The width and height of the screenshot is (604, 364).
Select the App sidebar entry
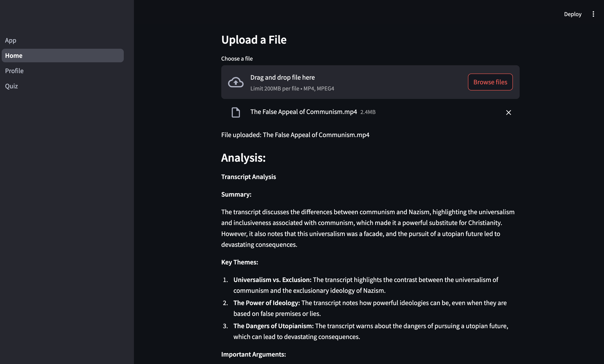click(x=11, y=40)
